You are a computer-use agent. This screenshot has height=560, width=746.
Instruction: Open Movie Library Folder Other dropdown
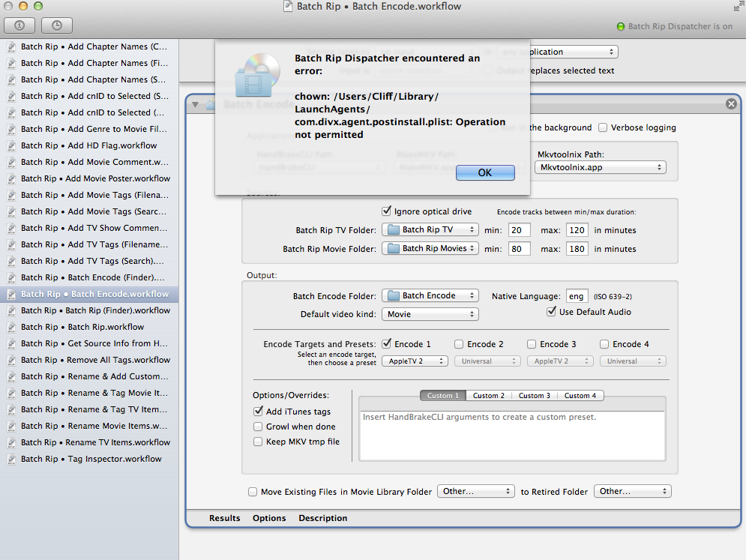(x=476, y=492)
